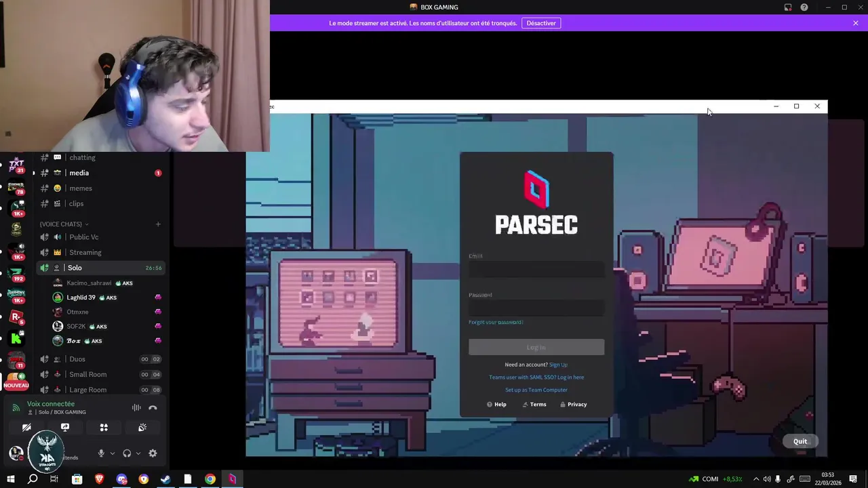Click the Parsec Log In button

click(536, 347)
